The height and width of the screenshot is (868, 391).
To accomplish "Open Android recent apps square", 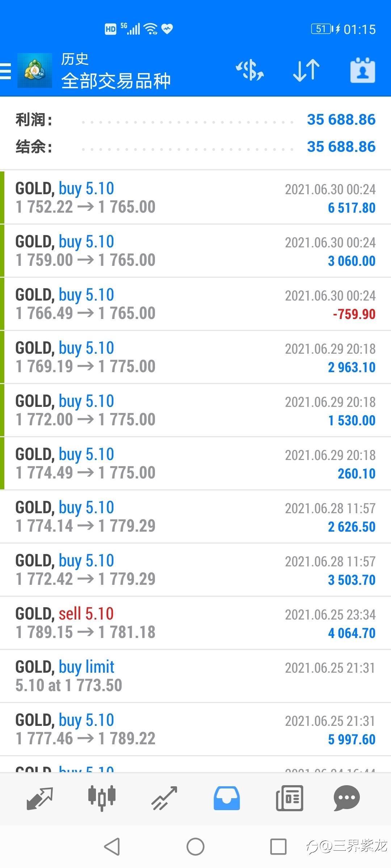I will point(278,847).
